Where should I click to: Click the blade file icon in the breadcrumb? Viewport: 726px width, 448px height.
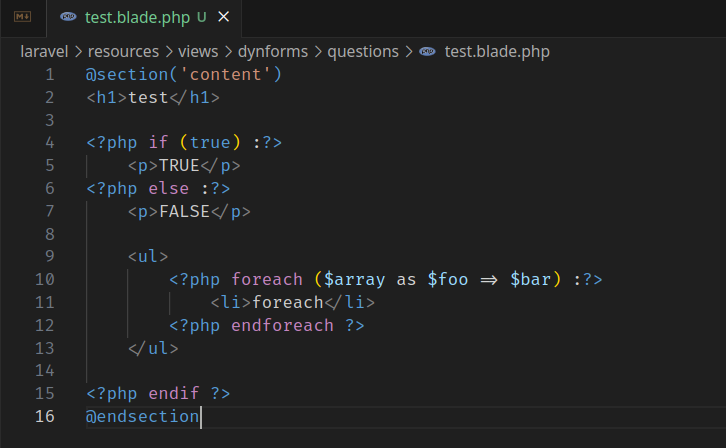click(x=427, y=52)
